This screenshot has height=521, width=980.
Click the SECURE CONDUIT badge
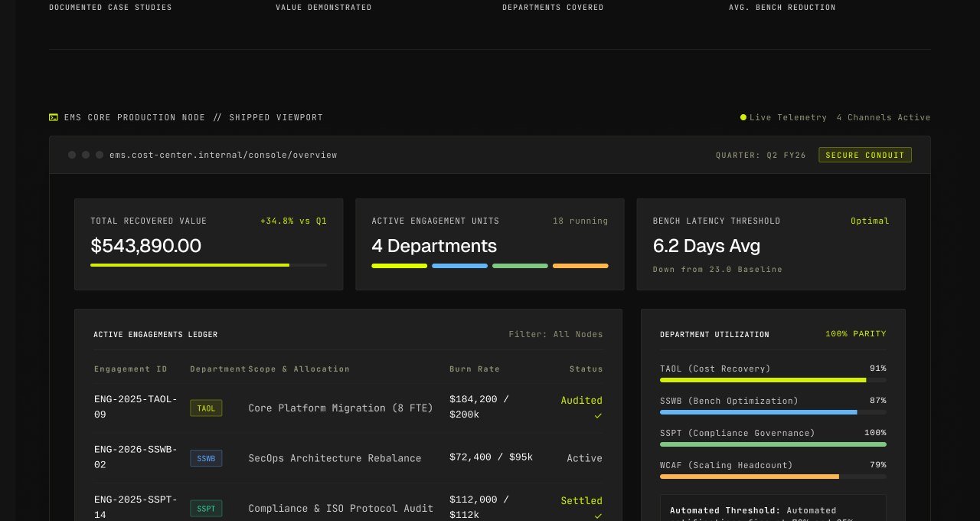pyautogui.click(x=865, y=155)
